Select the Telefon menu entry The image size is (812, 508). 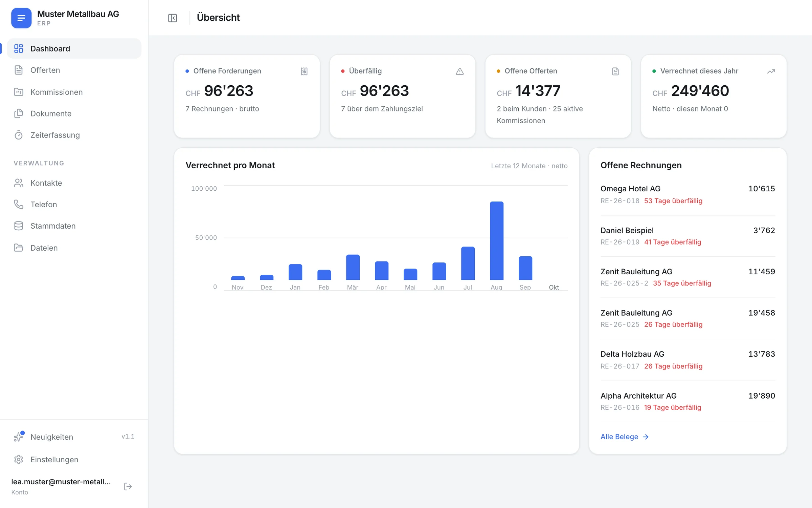(x=74, y=204)
